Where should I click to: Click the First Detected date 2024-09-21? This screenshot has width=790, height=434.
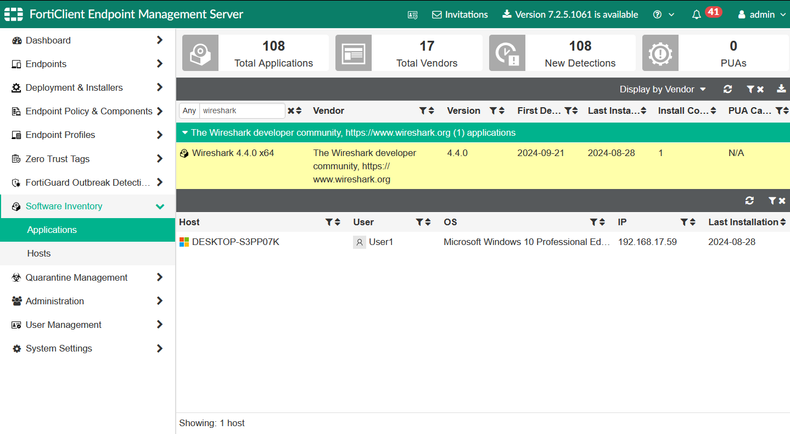click(x=541, y=153)
